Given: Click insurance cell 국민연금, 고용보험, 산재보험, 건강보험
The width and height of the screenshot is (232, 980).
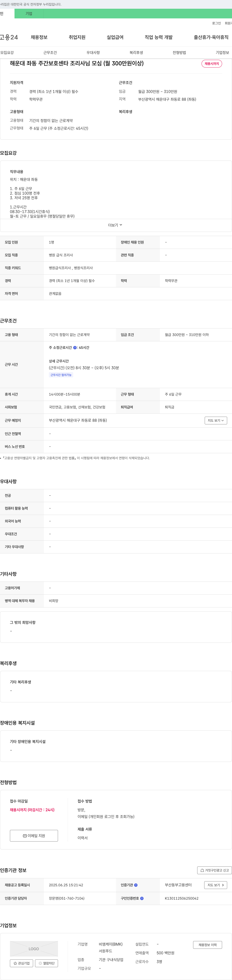Looking at the screenshot, I should pos(77,407).
